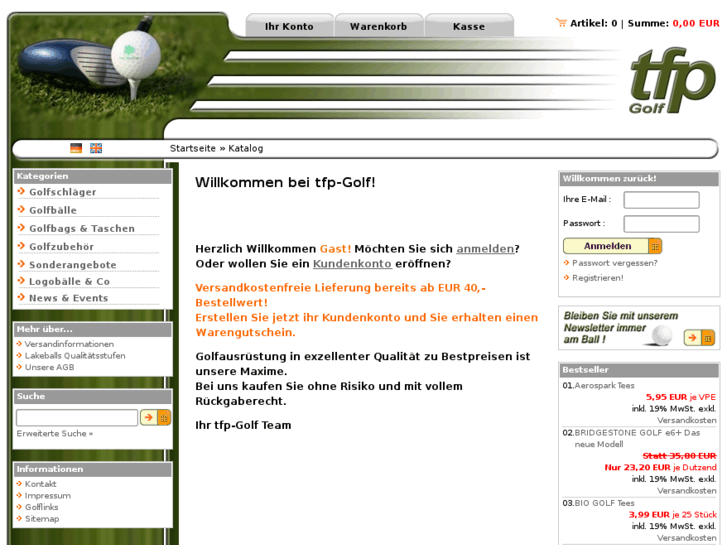Open the Kontakt page

[x=41, y=484]
